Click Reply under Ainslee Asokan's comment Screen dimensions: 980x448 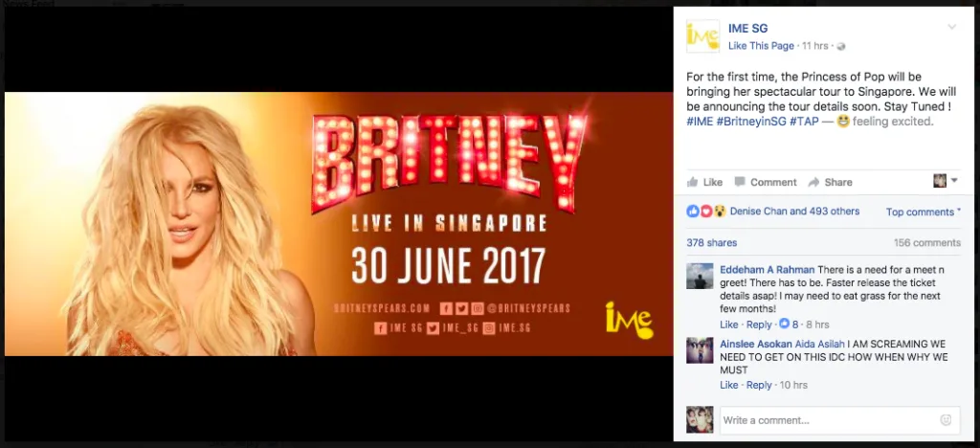pyautogui.click(x=759, y=385)
